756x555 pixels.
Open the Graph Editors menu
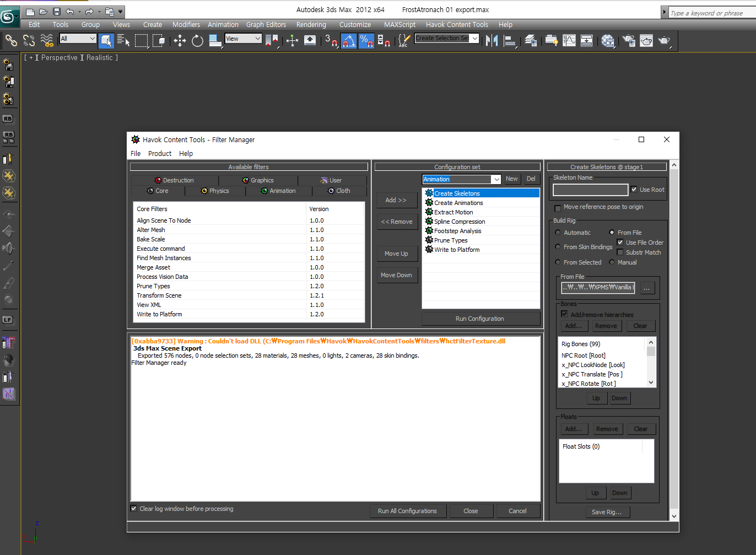click(266, 25)
